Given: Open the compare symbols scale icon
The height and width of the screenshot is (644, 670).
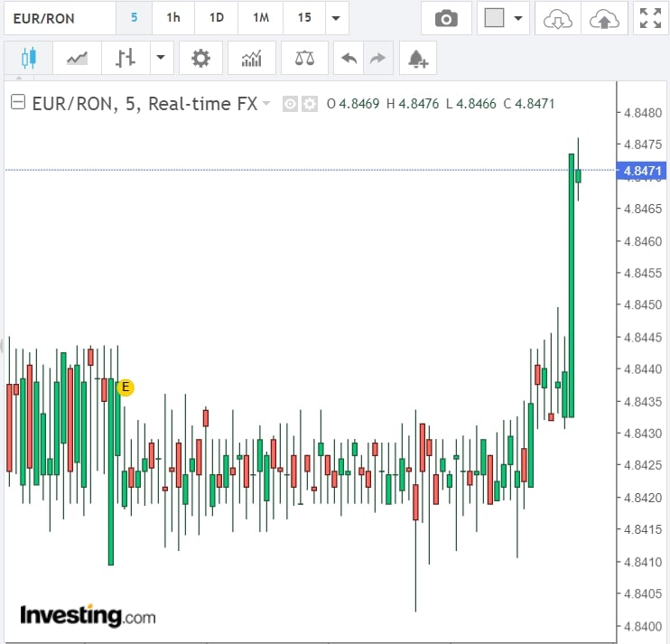Looking at the screenshot, I should point(304,59).
